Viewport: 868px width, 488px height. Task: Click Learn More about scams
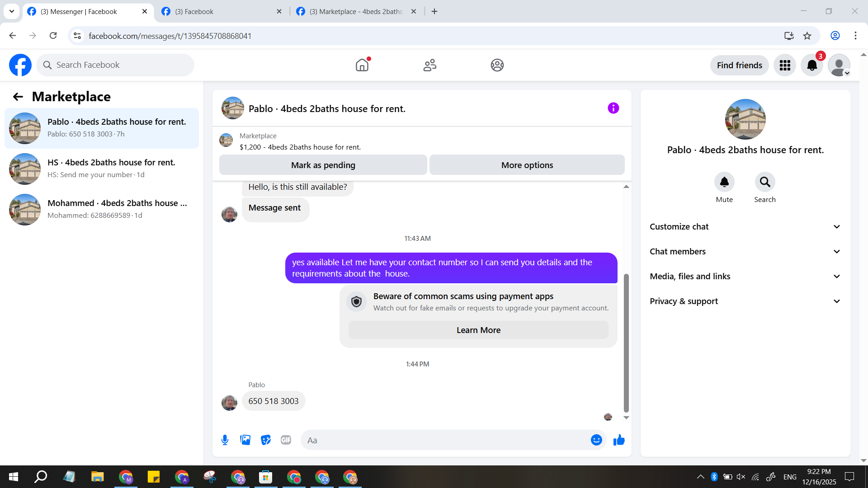click(478, 330)
